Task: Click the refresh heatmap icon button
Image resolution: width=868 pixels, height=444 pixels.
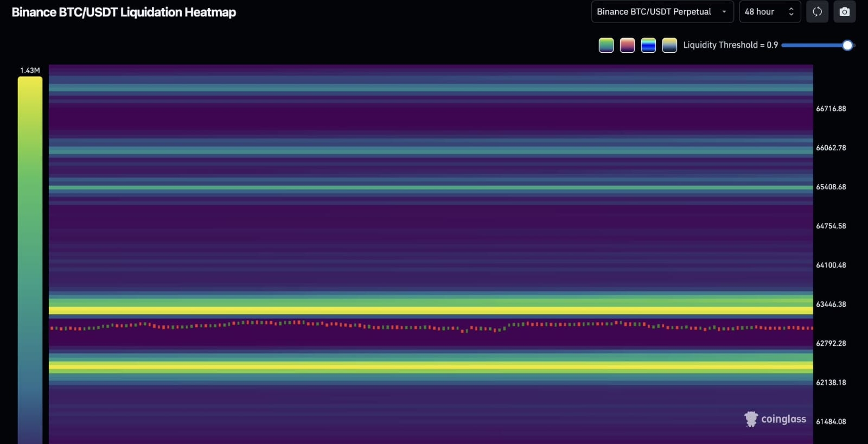Action: click(x=817, y=12)
